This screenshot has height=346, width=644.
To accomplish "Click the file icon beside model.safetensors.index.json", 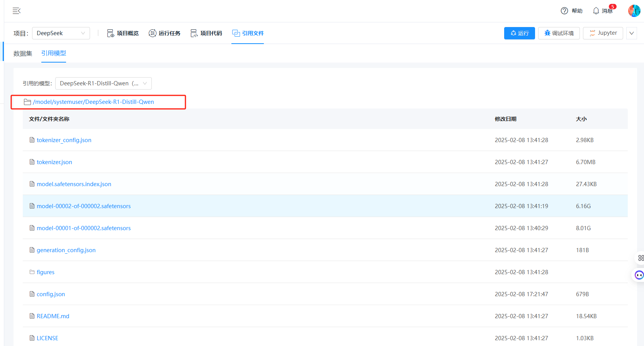I will pyautogui.click(x=32, y=184).
